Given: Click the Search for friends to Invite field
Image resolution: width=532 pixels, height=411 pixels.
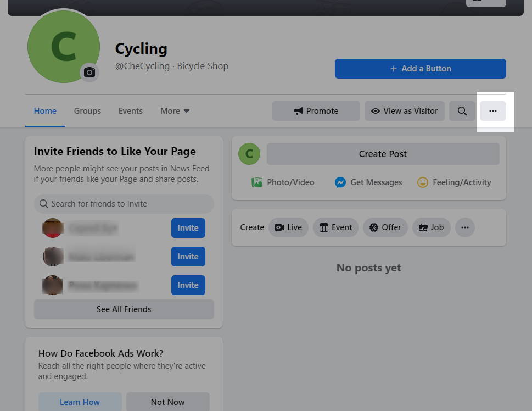Looking at the screenshot, I should tap(124, 204).
